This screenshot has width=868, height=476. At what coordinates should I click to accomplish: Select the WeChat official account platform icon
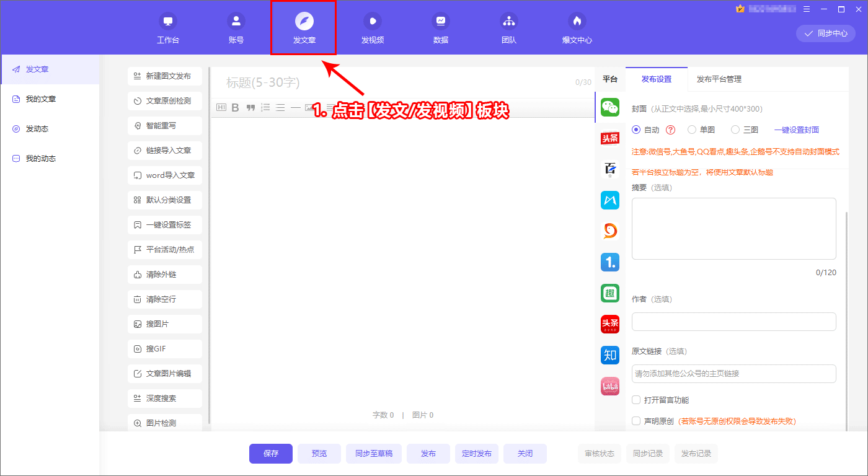pyautogui.click(x=610, y=107)
